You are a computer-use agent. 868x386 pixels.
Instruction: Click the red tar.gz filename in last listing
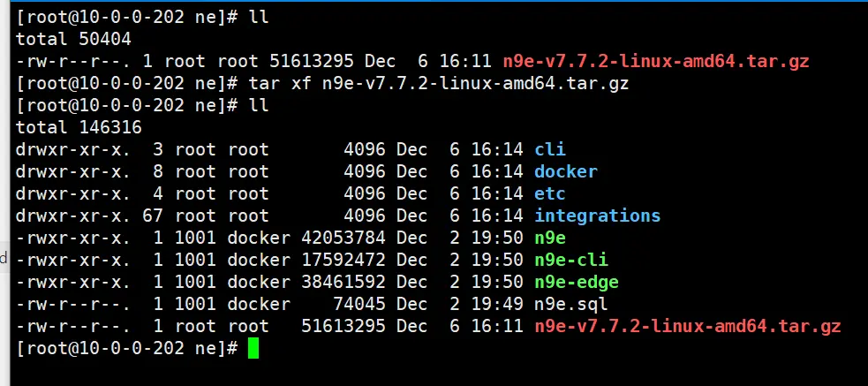tap(687, 326)
